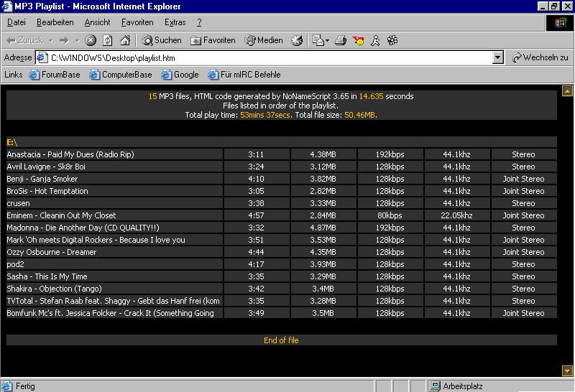
Task: Open the History (Verlauf) icon
Action: click(x=297, y=40)
